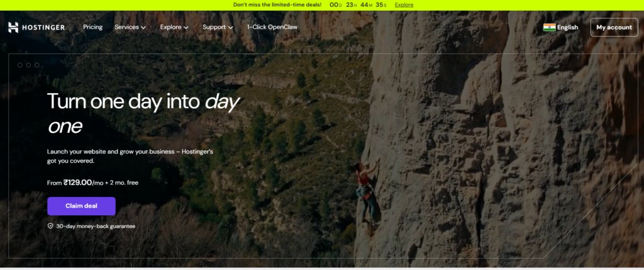
Task: Click the Claim deal button
Action: (81, 206)
